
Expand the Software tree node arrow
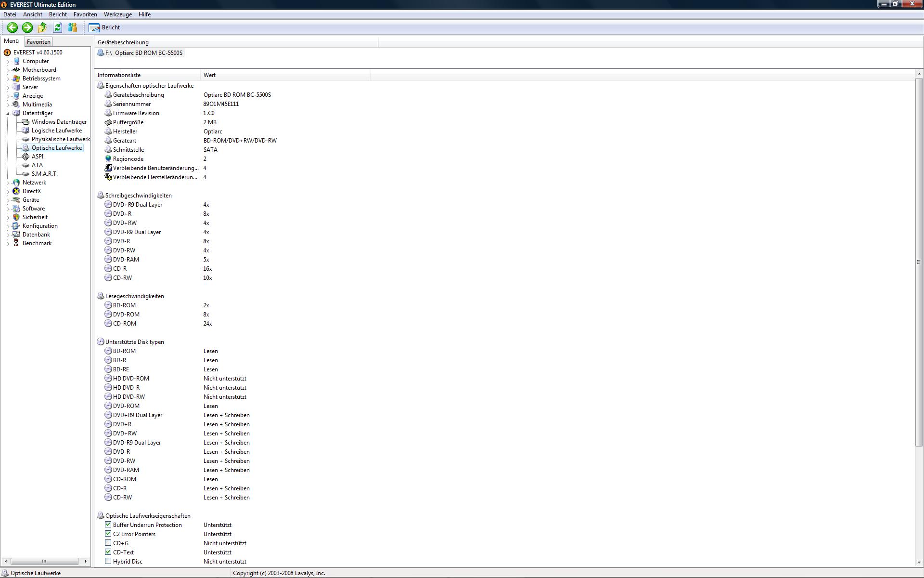click(x=8, y=209)
